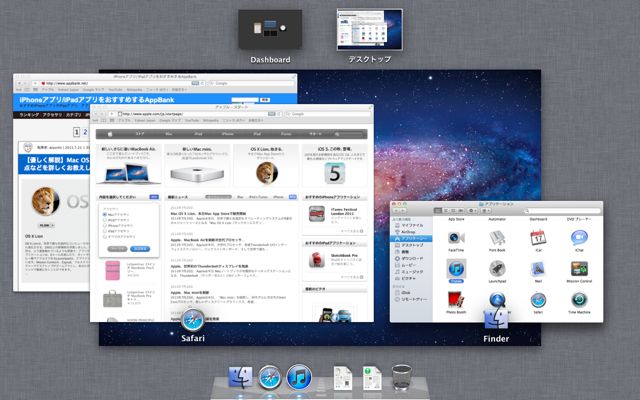This screenshot has height=400, width=640.
Task: Open the new MacBook Air promo tile
Action: tap(129, 166)
